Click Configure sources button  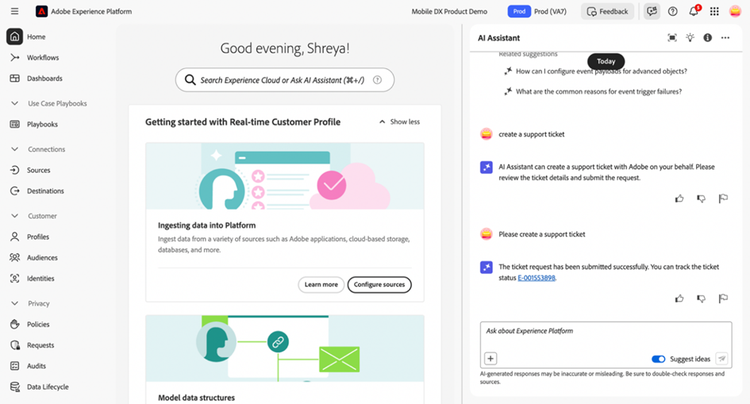[x=379, y=284]
